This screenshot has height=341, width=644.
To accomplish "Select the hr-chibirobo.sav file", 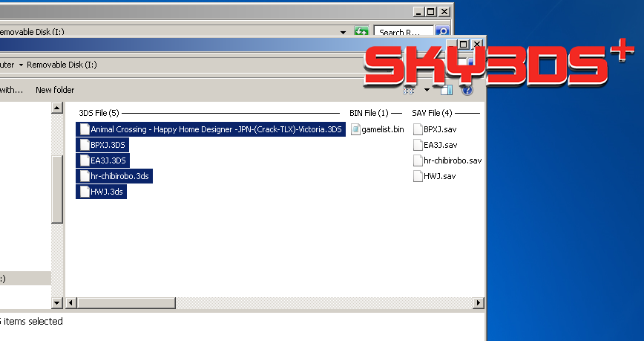I will [x=447, y=160].
